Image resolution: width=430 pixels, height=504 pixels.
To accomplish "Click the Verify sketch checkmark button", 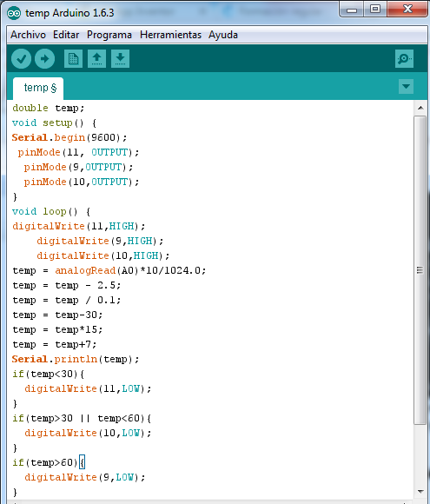I will 21,59.
